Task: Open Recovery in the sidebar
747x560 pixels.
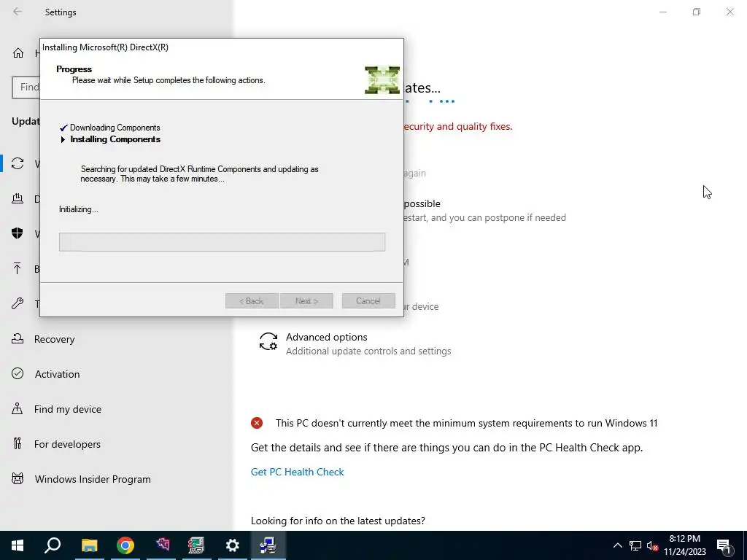Action: click(54, 339)
